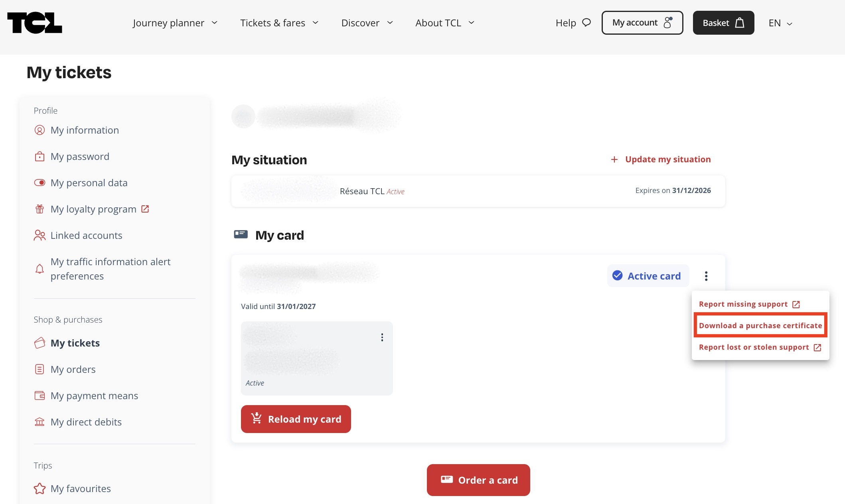Click the Réseau TCL situation row
This screenshot has width=845, height=504.
pyautogui.click(x=478, y=191)
